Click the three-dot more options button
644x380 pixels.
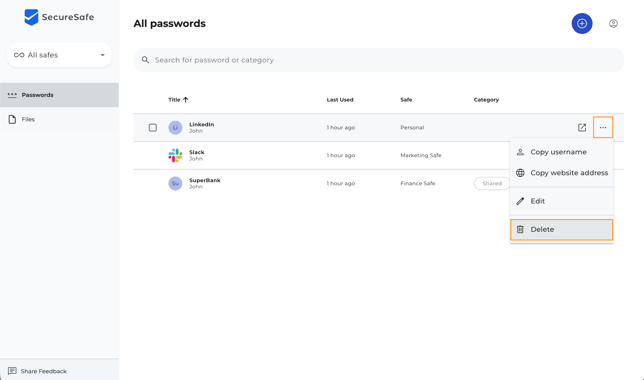tap(603, 127)
